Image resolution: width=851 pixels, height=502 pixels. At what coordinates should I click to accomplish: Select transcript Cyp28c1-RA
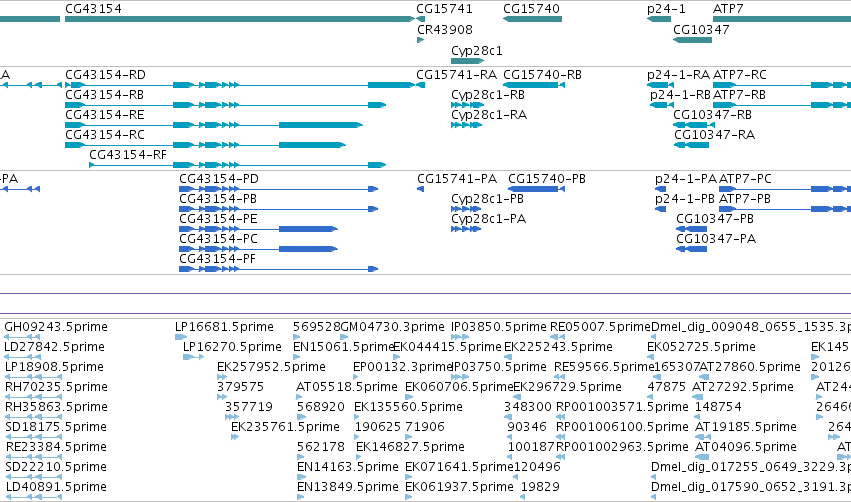point(467,125)
